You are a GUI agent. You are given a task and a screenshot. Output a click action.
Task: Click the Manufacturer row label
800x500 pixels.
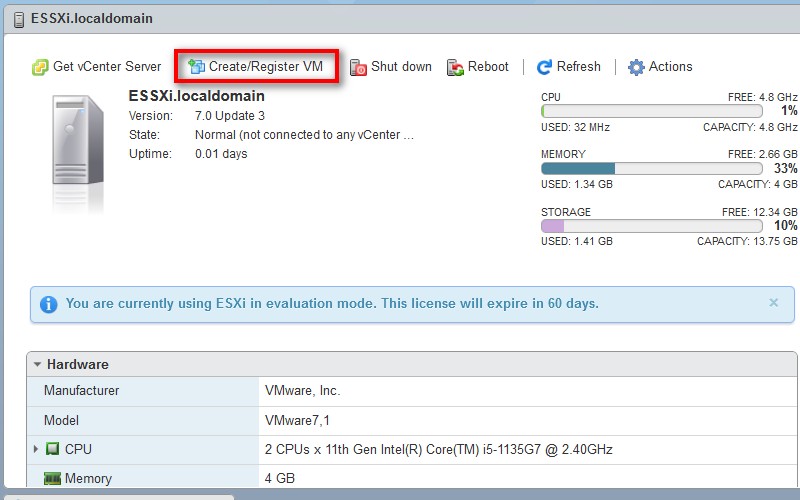[x=81, y=391]
